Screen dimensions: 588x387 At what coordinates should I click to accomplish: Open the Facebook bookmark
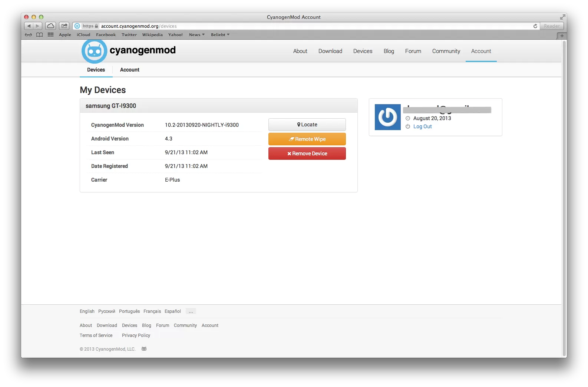pyautogui.click(x=106, y=35)
